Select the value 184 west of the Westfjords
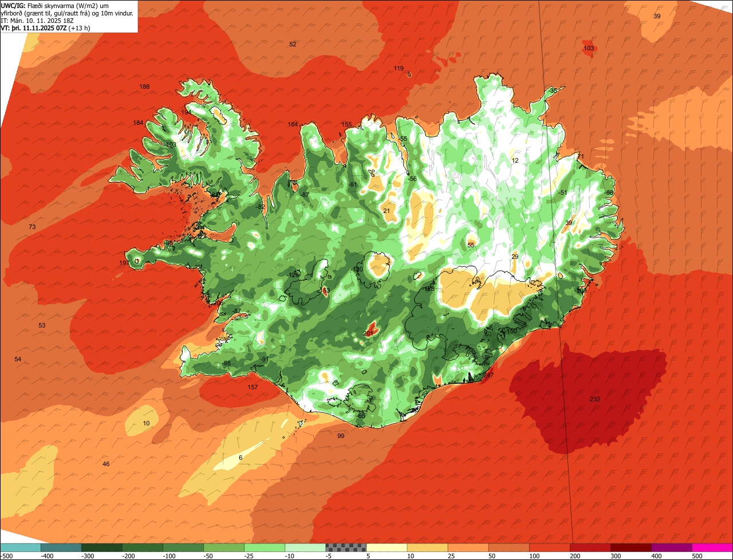 pos(138,123)
